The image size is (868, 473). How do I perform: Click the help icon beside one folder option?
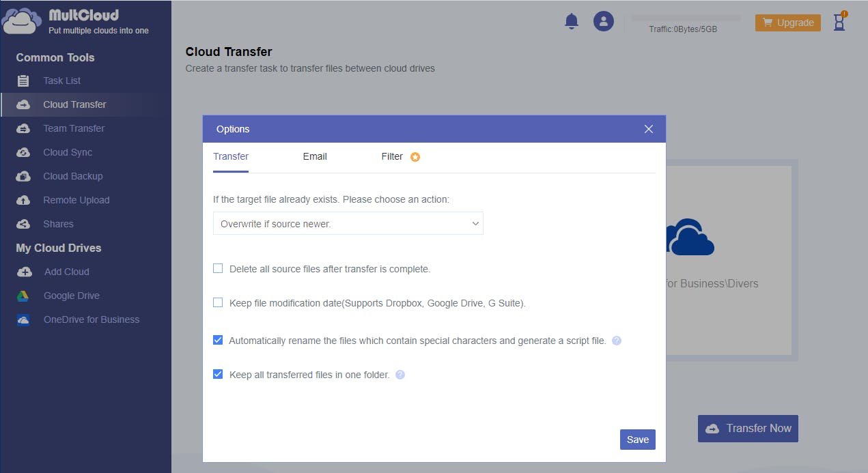tap(400, 375)
